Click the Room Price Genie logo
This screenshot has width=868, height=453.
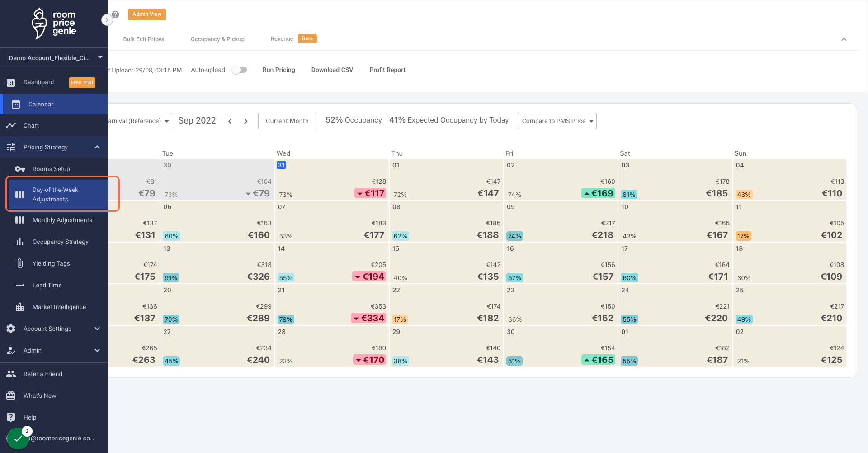click(54, 23)
